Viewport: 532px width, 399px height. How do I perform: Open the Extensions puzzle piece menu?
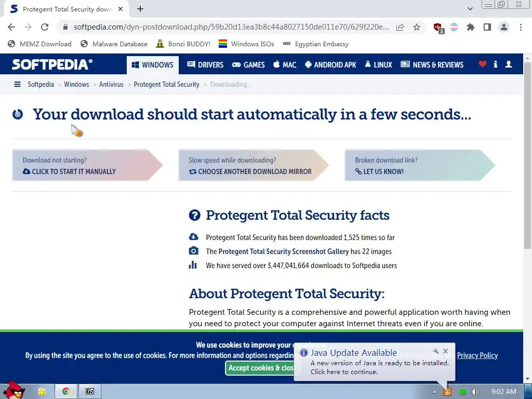pos(471,27)
